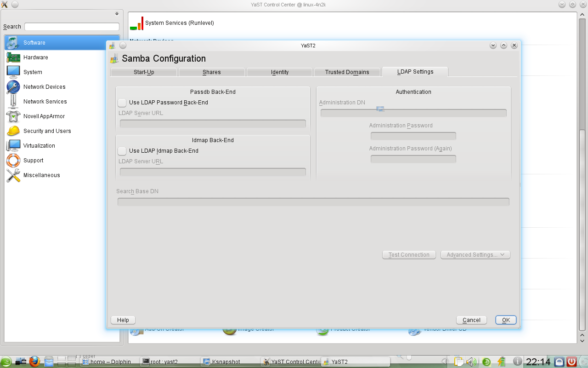Lock the screen from the panel
Viewport: 588px width, 368px height.
pyautogui.click(x=559, y=362)
